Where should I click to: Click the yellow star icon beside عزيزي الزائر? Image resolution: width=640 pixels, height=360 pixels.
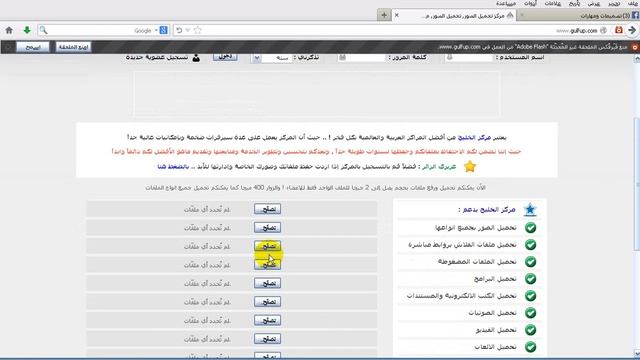pos(470,166)
